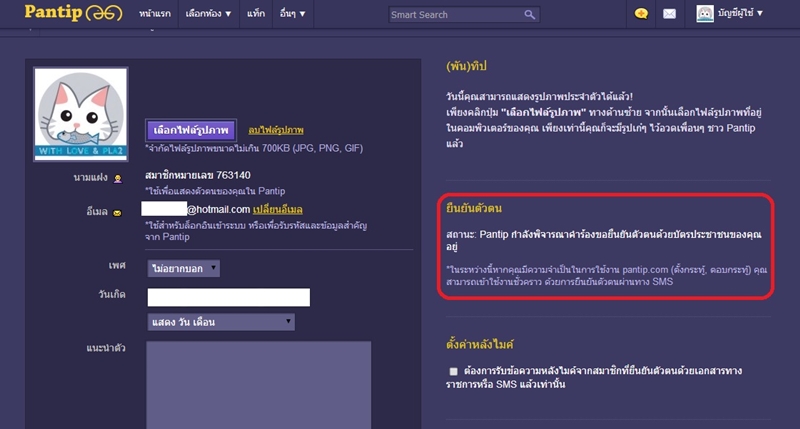Click the cat profile picture
The image size is (800, 429).
pos(81,114)
